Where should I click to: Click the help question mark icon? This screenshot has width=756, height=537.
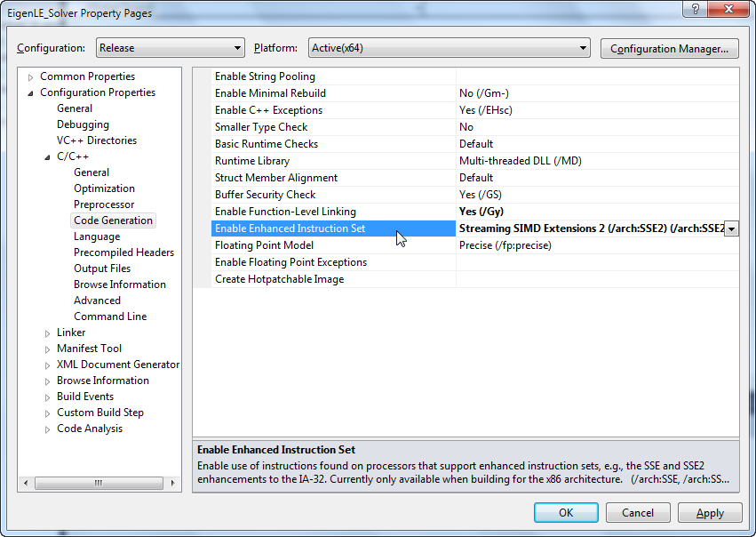pyautogui.click(x=695, y=12)
